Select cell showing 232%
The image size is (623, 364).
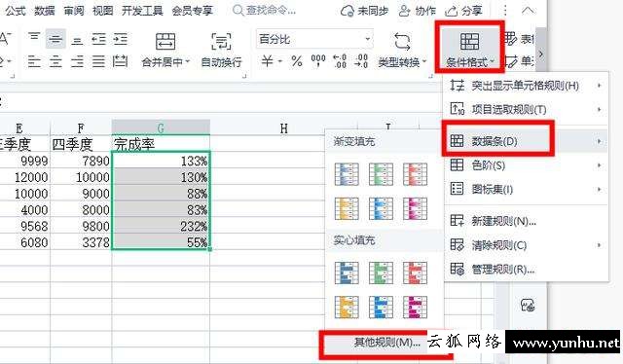point(161,226)
